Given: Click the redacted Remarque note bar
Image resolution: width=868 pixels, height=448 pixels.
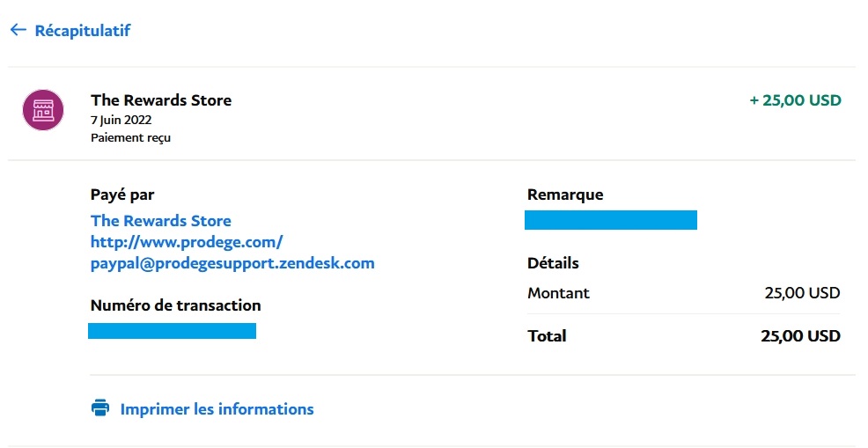Looking at the screenshot, I should pyautogui.click(x=611, y=220).
